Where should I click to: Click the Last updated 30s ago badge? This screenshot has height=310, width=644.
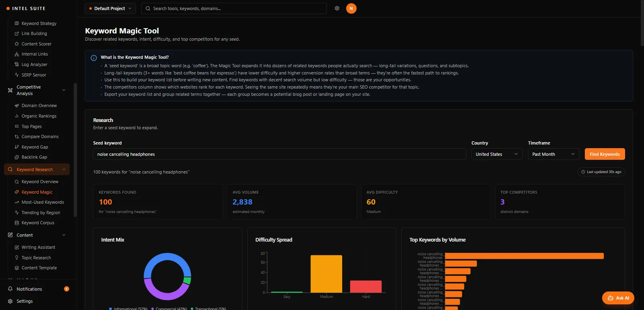point(601,172)
